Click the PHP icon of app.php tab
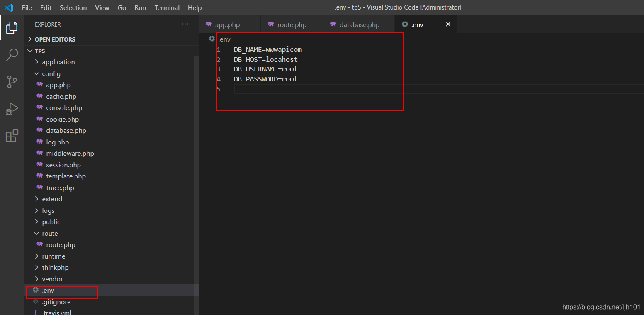Image resolution: width=644 pixels, height=315 pixels. click(209, 24)
